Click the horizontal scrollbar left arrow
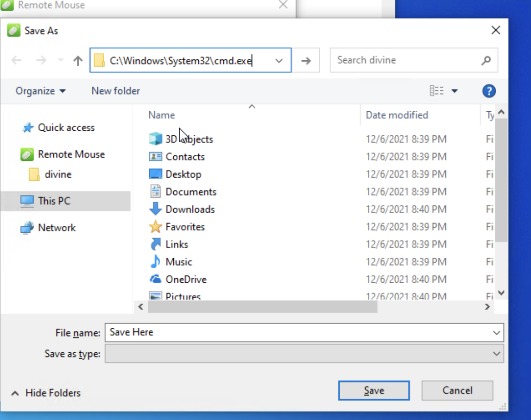This screenshot has height=420, width=531. point(141,307)
